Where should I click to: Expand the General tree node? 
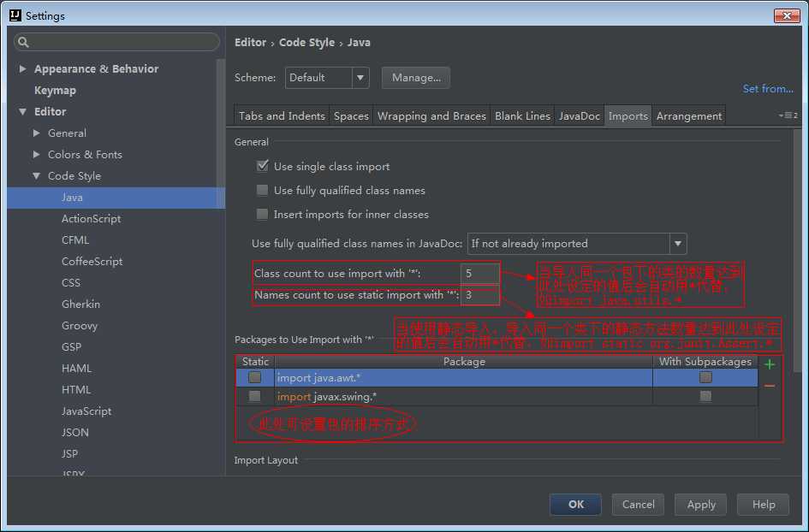pos(36,133)
